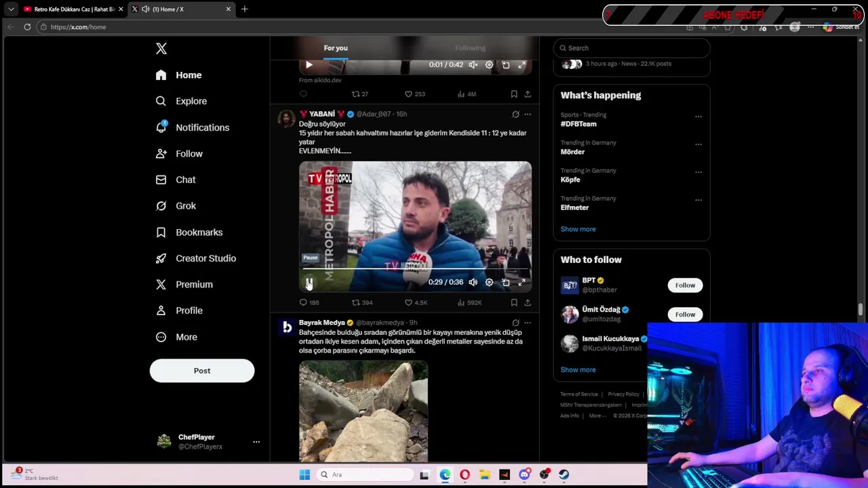
Task: Open ChefPlayer account options menu
Action: (256, 442)
